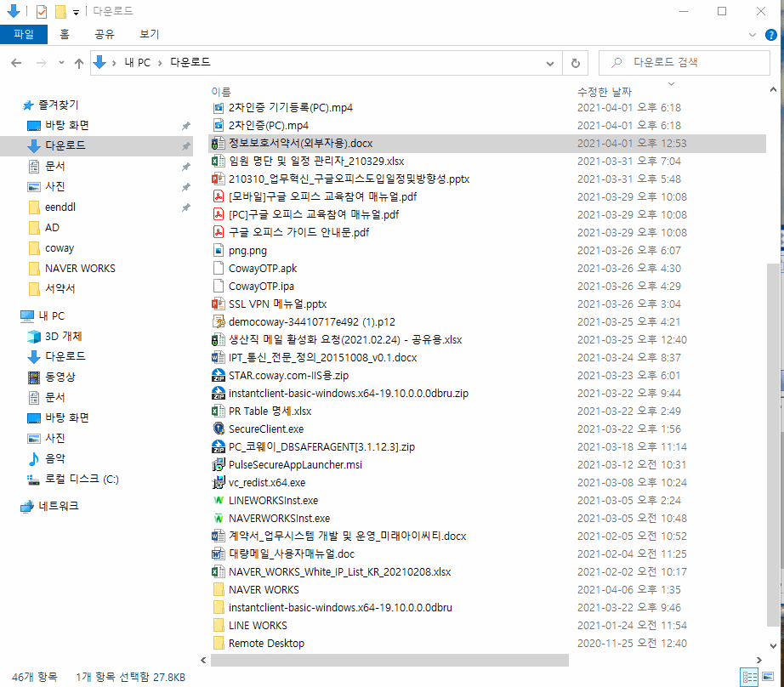This screenshot has width=784, height=687.
Task: Click the forward navigation arrow
Action: [x=42, y=63]
